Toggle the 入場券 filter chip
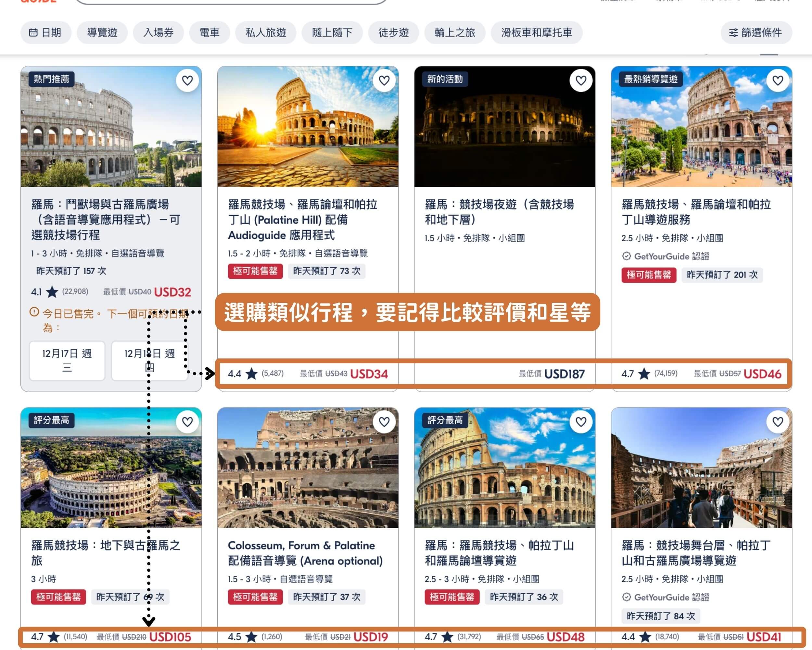 point(158,32)
